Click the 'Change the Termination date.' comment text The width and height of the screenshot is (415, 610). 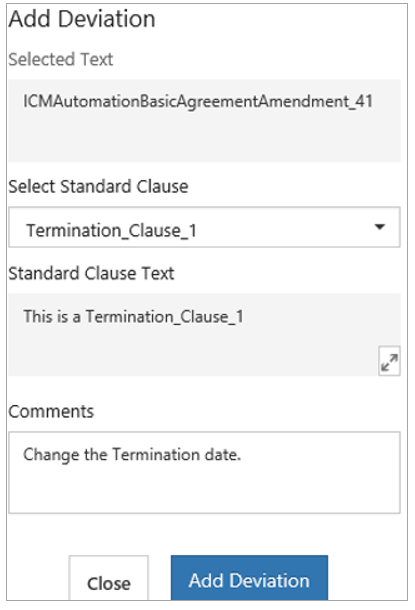click(132, 454)
